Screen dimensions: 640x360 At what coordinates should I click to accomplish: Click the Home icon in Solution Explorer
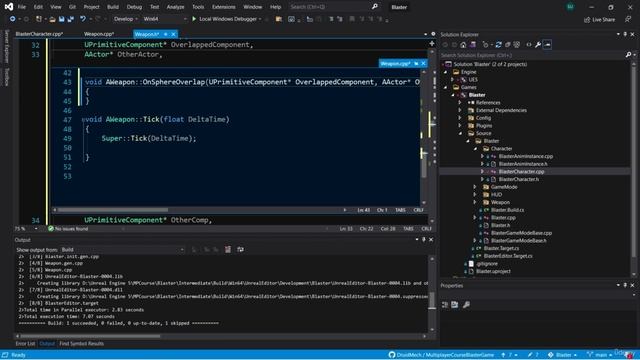point(463,44)
